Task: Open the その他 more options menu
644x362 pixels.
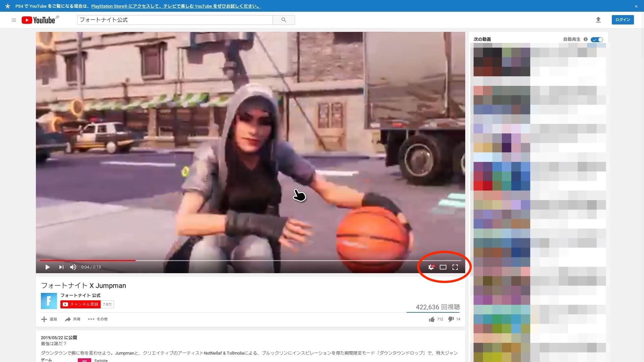Action: coord(98,319)
